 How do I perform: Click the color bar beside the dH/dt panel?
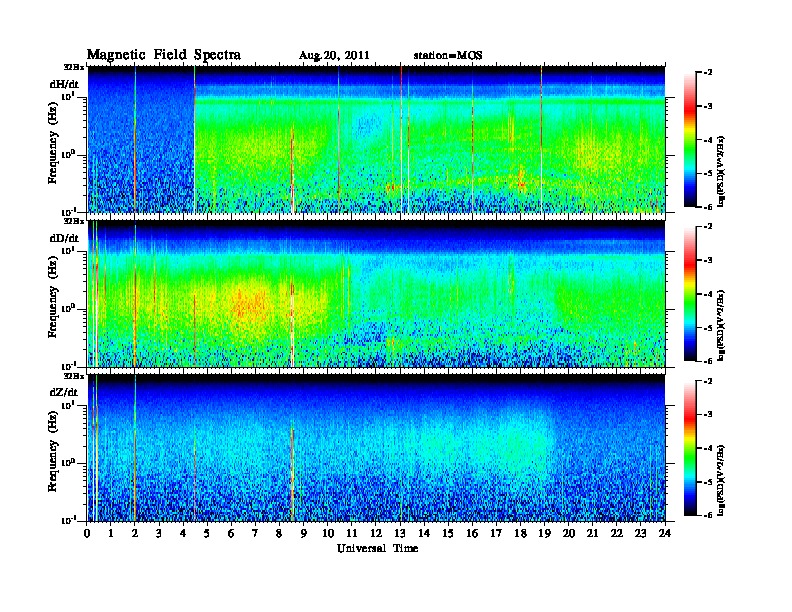point(690,140)
